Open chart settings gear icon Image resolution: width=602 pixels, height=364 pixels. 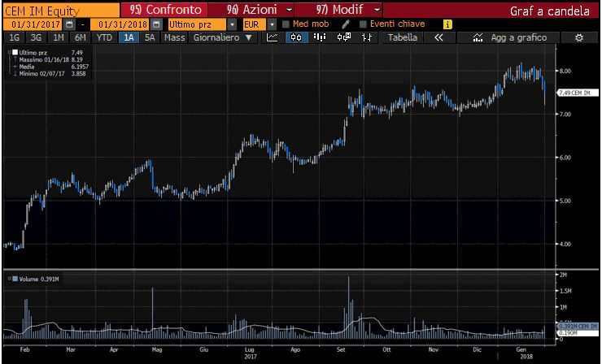point(579,37)
